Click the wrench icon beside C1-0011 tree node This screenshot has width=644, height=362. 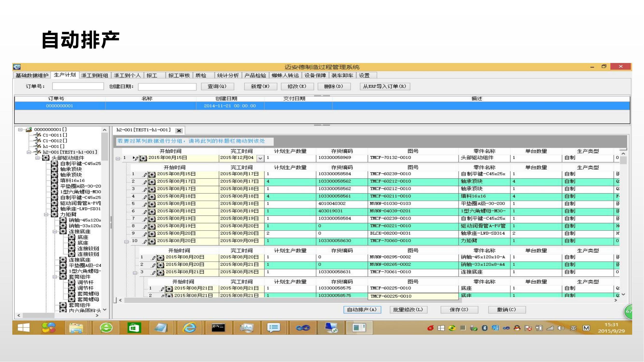[x=38, y=135]
